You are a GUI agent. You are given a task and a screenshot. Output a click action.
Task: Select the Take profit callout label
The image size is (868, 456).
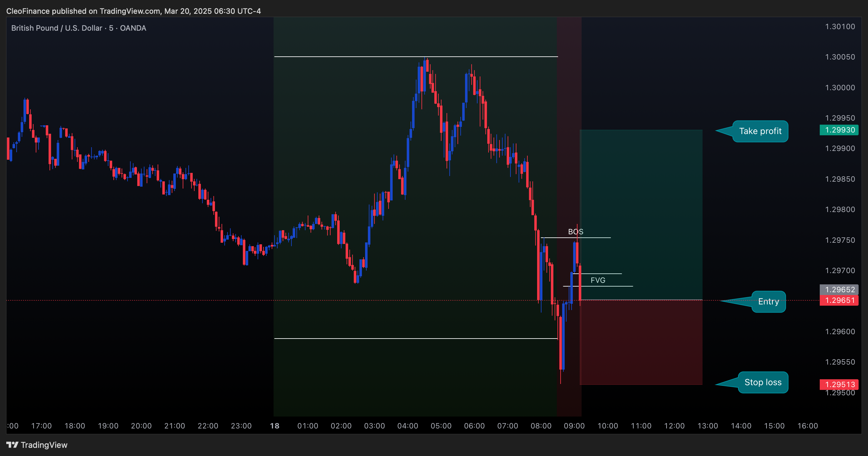coord(760,131)
